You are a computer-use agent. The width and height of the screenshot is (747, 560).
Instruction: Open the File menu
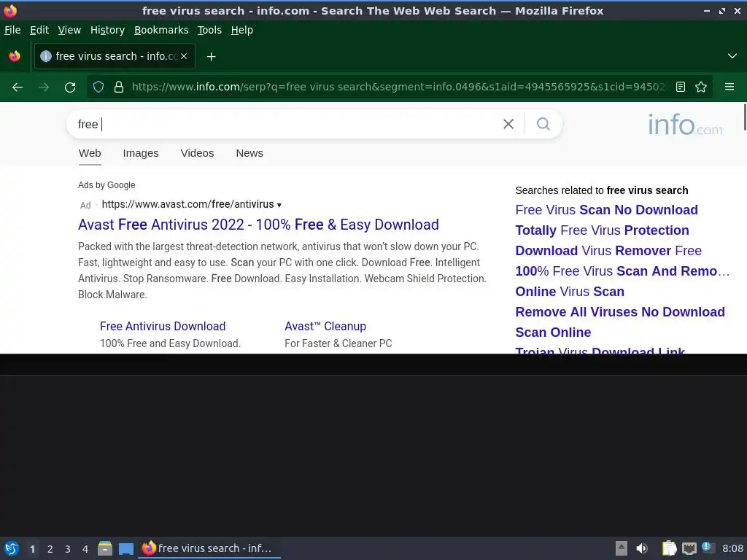point(12,30)
